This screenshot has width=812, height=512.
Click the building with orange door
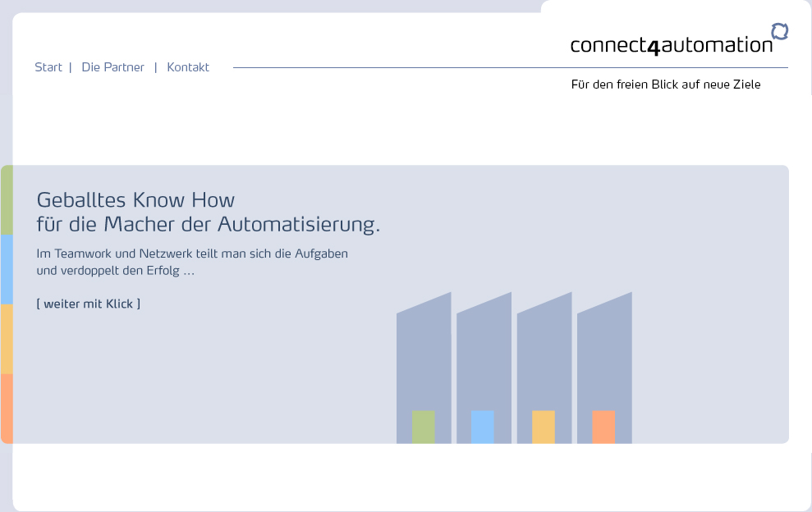pos(604,368)
